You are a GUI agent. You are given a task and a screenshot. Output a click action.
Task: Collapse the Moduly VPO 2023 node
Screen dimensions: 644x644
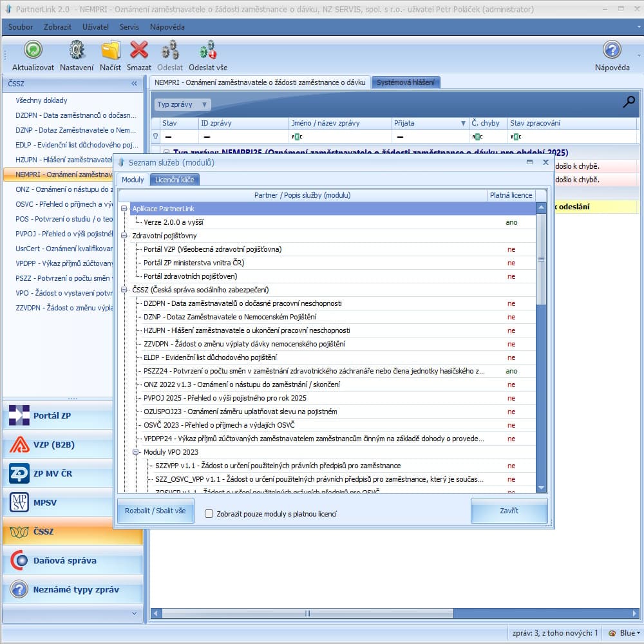(x=135, y=452)
